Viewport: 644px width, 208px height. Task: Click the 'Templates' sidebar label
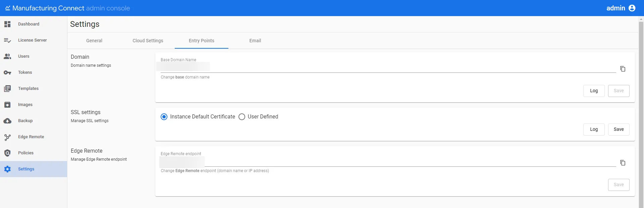coord(29,89)
